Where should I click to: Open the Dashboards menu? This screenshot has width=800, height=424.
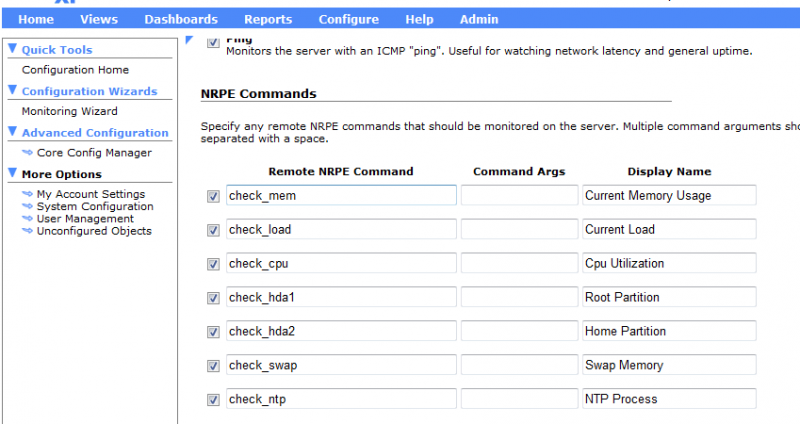coord(181,19)
